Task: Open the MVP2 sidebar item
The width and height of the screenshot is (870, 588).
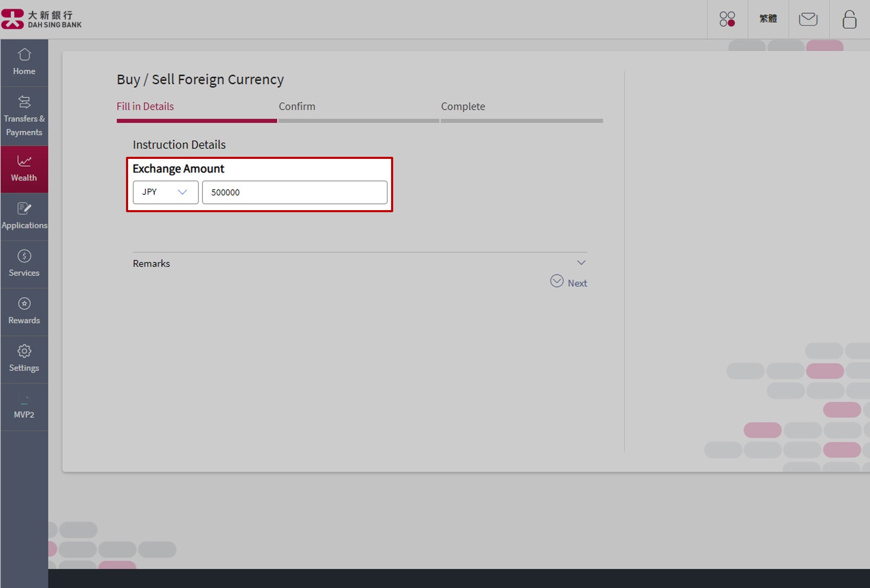Action: click(24, 407)
